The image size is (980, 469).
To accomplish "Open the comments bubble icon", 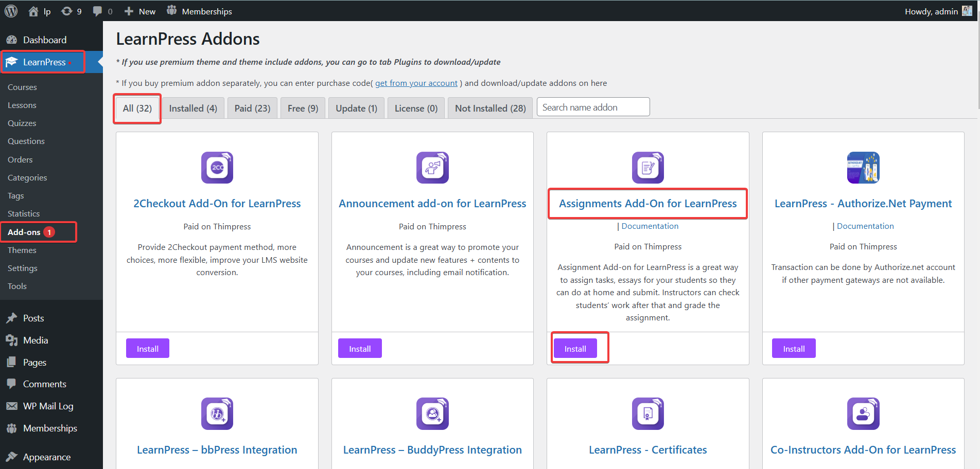I will pos(97,11).
